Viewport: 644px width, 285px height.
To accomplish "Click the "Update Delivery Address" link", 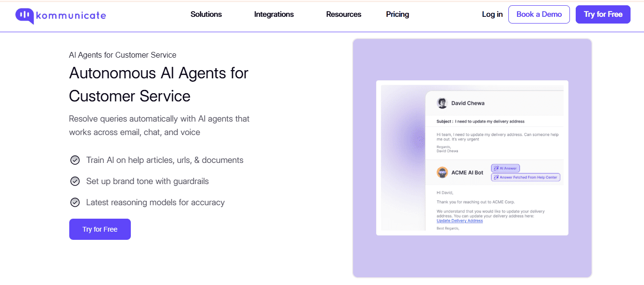I will tap(460, 221).
